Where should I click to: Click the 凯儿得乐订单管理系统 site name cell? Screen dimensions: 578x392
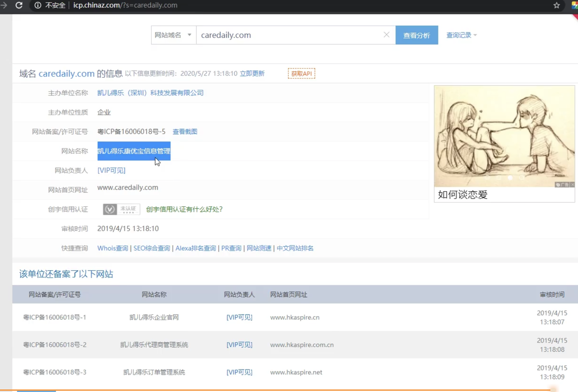[x=154, y=372]
